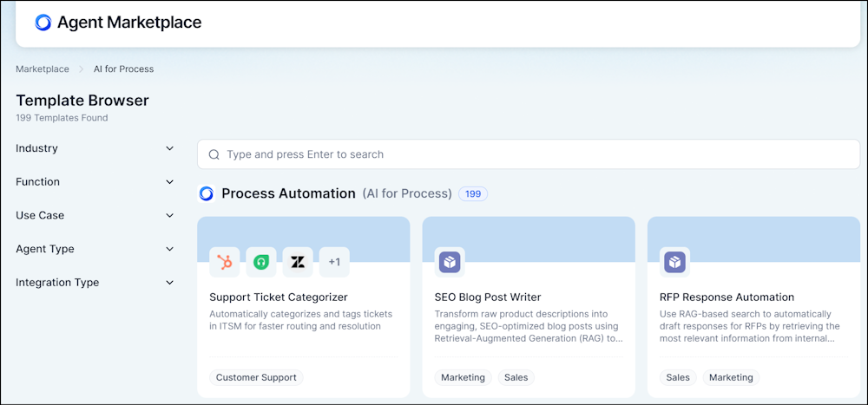Expand the Function filter
This screenshot has width=868, height=405.
(x=169, y=182)
